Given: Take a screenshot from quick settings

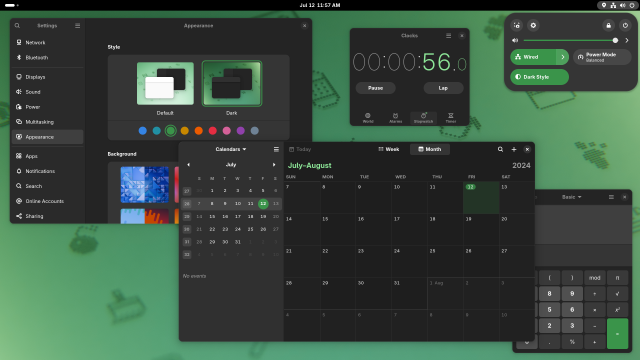Looking at the screenshot, I should pyautogui.click(x=517, y=25).
